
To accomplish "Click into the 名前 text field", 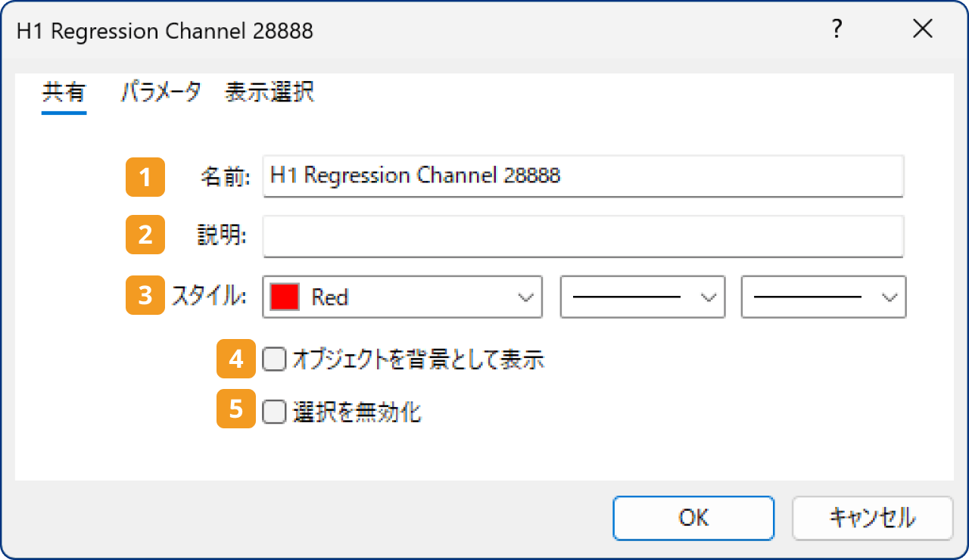I will pyautogui.click(x=583, y=176).
